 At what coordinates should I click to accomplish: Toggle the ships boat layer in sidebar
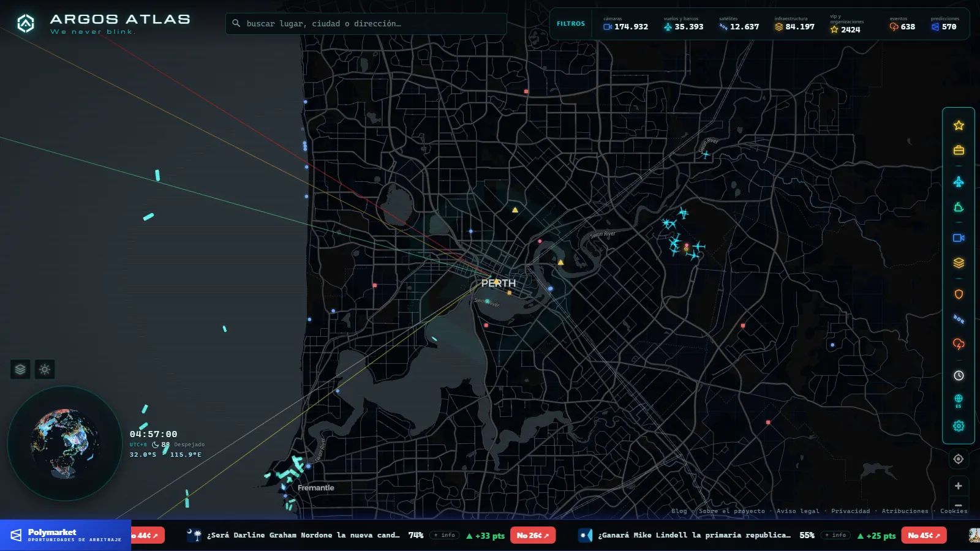pos(959,208)
